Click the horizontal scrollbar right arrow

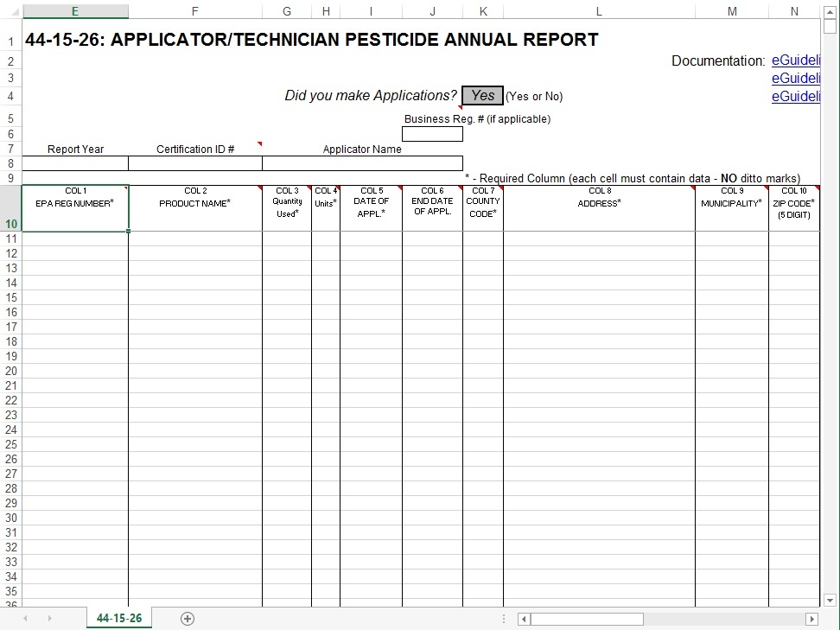pos(811,620)
